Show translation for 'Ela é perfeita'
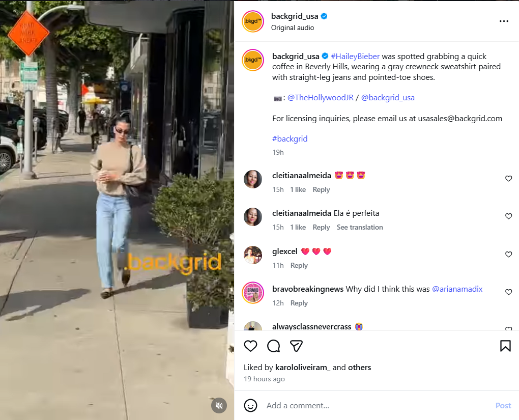This screenshot has height=420, width=519. 360,227
